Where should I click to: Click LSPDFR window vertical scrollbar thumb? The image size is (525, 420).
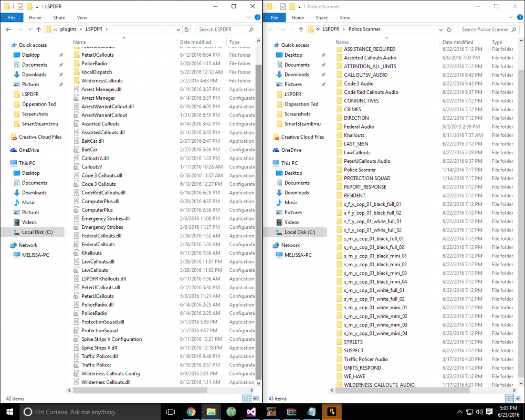coord(258,221)
